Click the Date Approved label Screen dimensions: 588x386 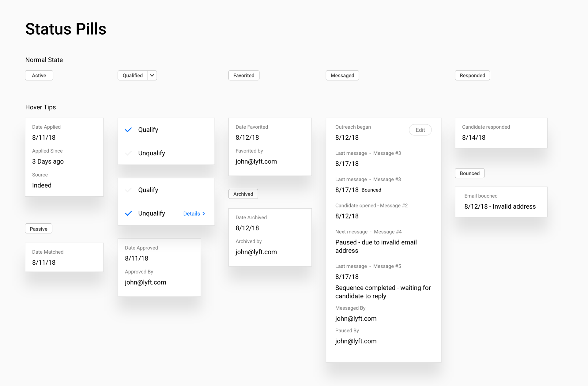(141, 248)
